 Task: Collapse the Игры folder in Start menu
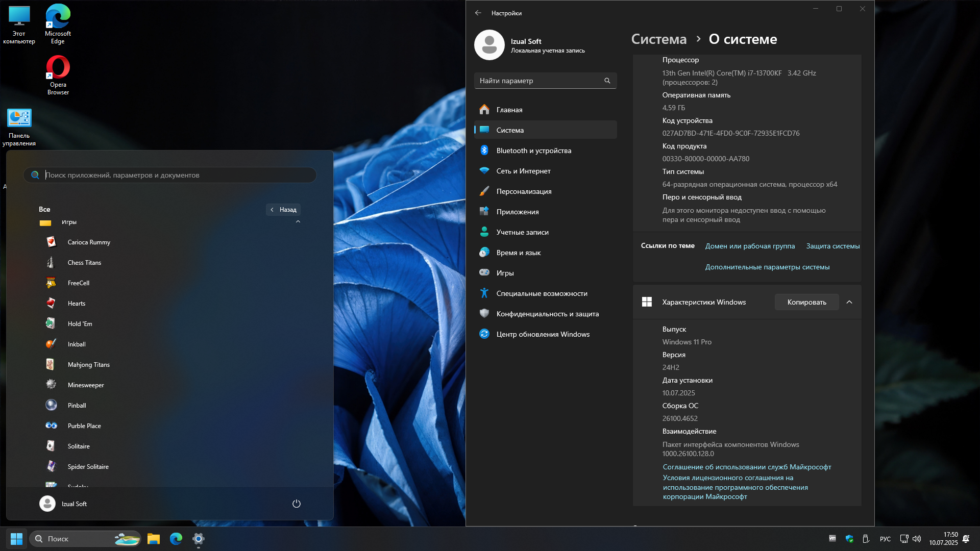click(x=298, y=222)
